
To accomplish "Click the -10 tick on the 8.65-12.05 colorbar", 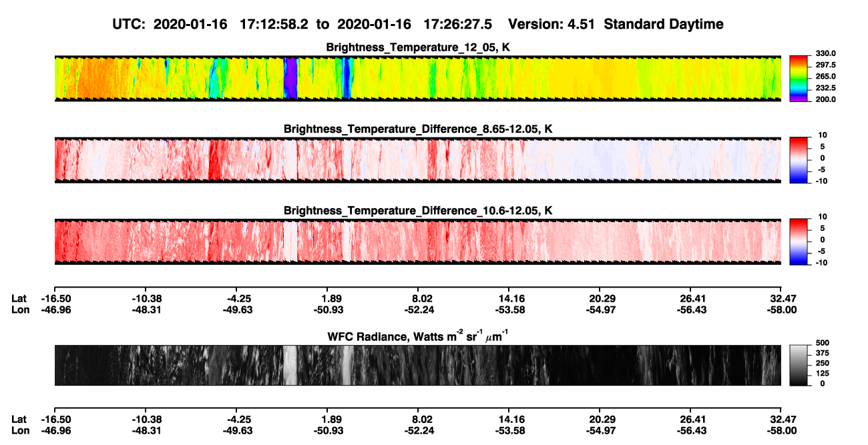I will coord(822,181).
